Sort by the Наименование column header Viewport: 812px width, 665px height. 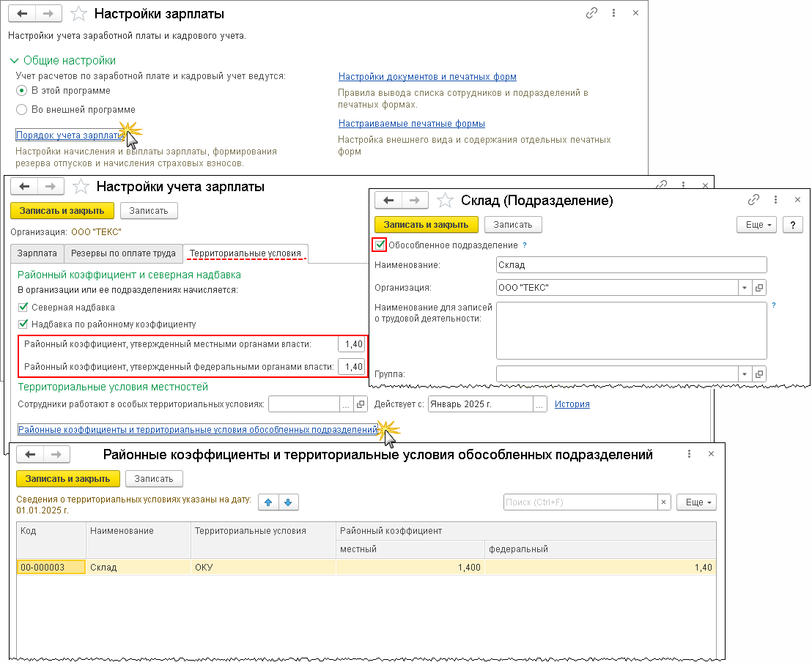click(139, 540)
